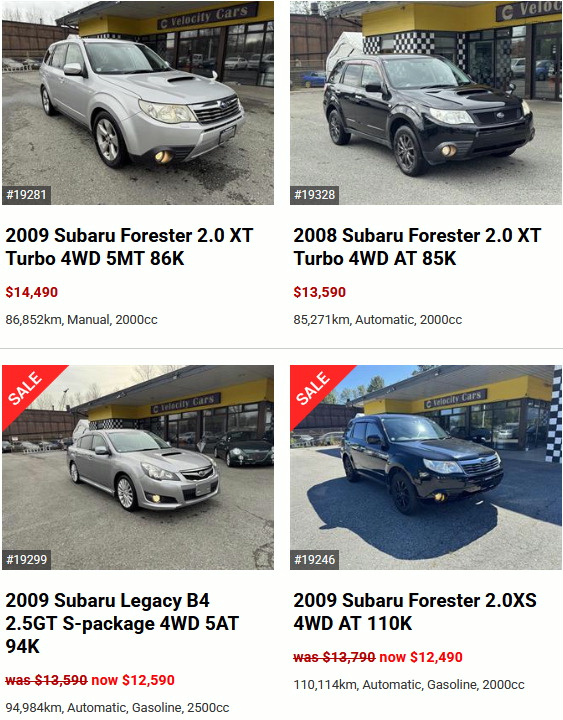The image size is (563, 720).
Task: Click the #19328 stock number badge
Action: [x=314, y=195]
